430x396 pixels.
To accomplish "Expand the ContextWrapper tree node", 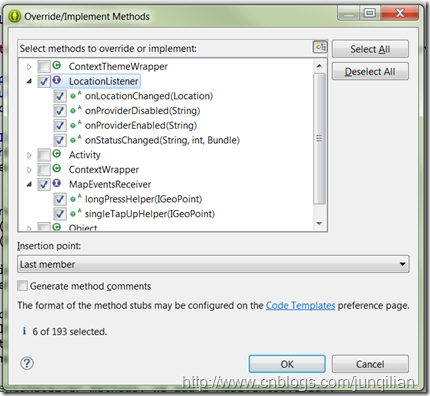I will point(29,170).
